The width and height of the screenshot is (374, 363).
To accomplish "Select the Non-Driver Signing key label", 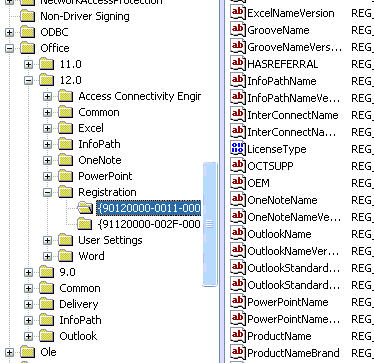I will [85, 16].
